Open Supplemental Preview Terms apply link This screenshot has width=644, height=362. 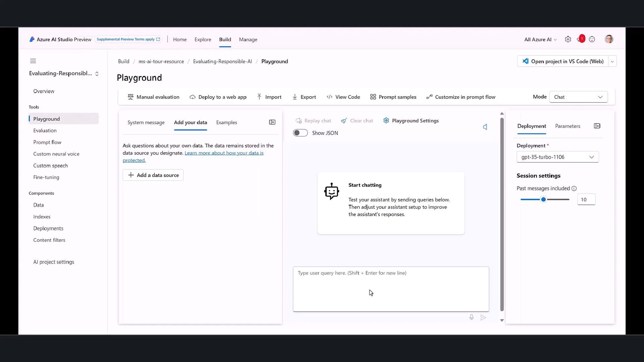point(128,39)
